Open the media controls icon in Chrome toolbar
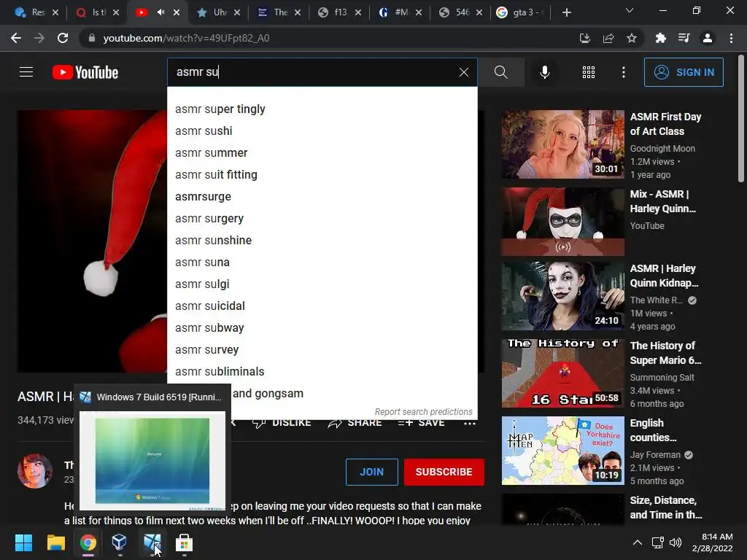The image size is (747, 560). [684, 38]
